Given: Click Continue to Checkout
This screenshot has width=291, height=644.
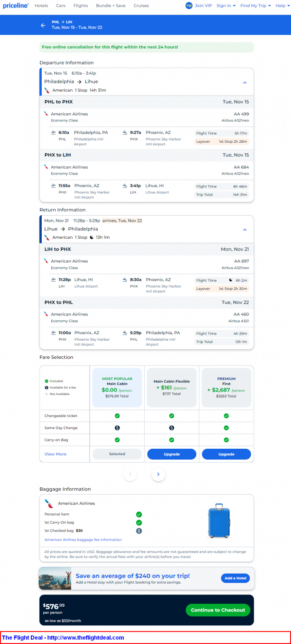Looking at the screenshot, I should tap(218, 610).
